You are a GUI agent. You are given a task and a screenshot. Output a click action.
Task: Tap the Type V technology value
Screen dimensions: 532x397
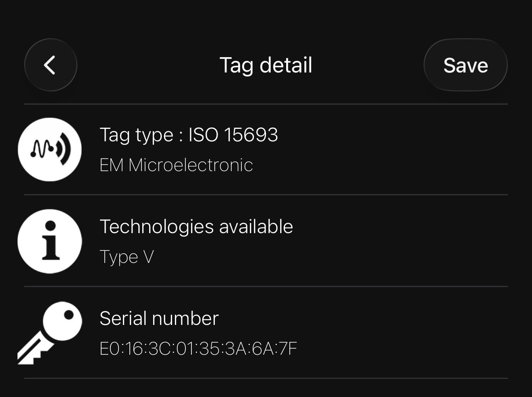(x=127, y=257)
